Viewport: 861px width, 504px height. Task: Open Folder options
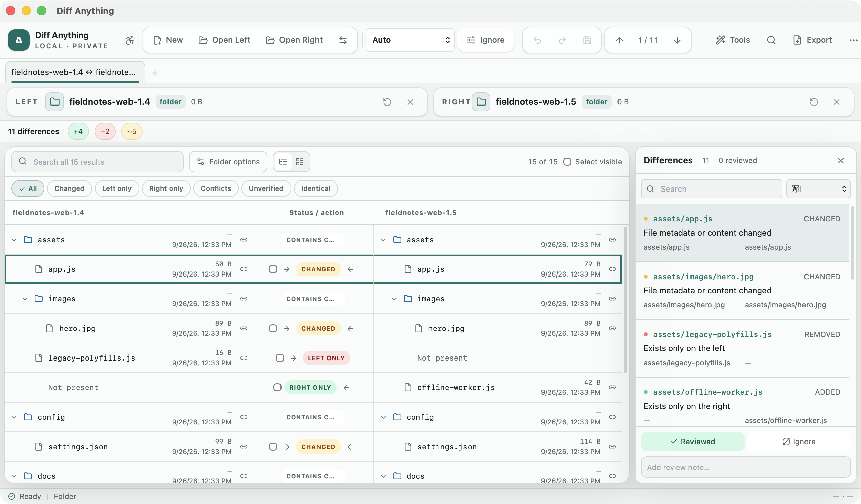(228, 162)
